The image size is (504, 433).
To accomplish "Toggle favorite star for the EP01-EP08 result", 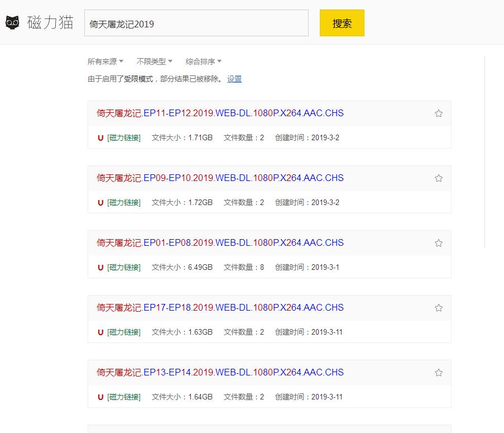I will [x=438, y=243].
